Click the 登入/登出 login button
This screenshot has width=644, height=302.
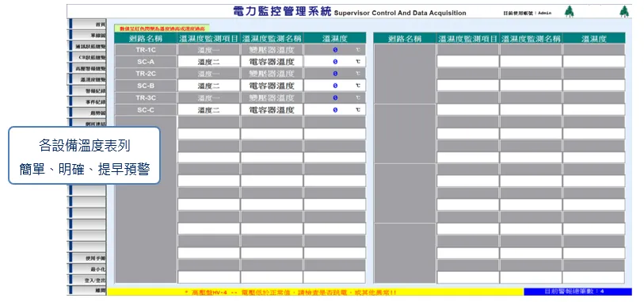click(87, 281)
